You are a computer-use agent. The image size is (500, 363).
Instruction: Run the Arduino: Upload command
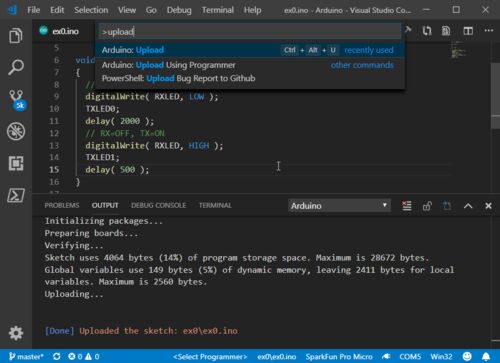[250, 50]
